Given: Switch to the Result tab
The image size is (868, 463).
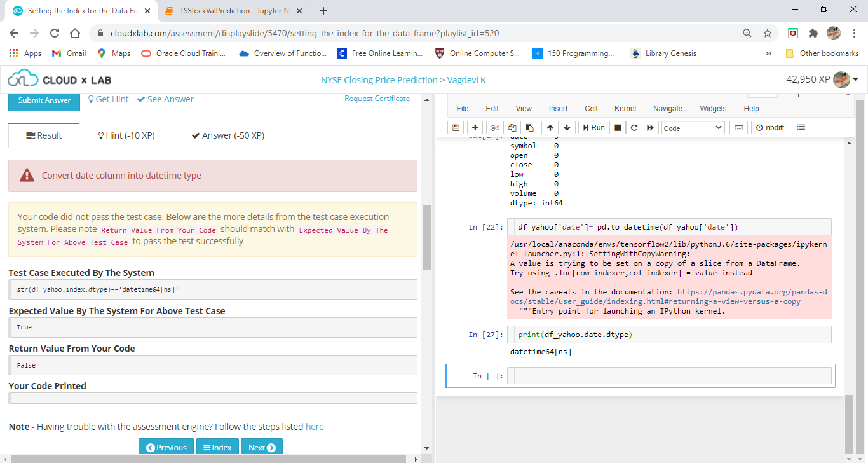Looking at the screenshot, I should pos(44,135).
